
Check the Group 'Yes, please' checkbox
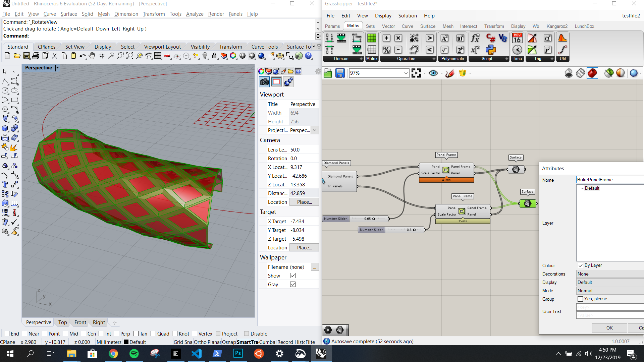click(580, 299)
